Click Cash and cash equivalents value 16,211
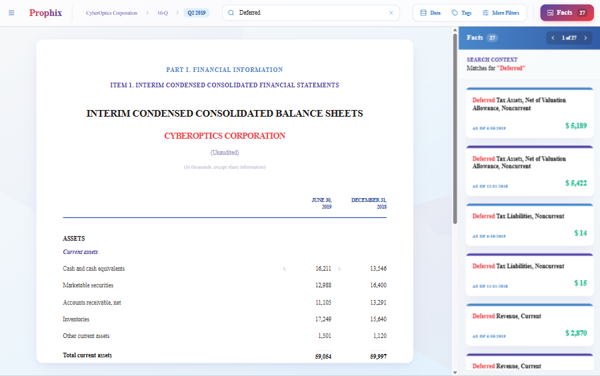 click(x=323, y=269)
